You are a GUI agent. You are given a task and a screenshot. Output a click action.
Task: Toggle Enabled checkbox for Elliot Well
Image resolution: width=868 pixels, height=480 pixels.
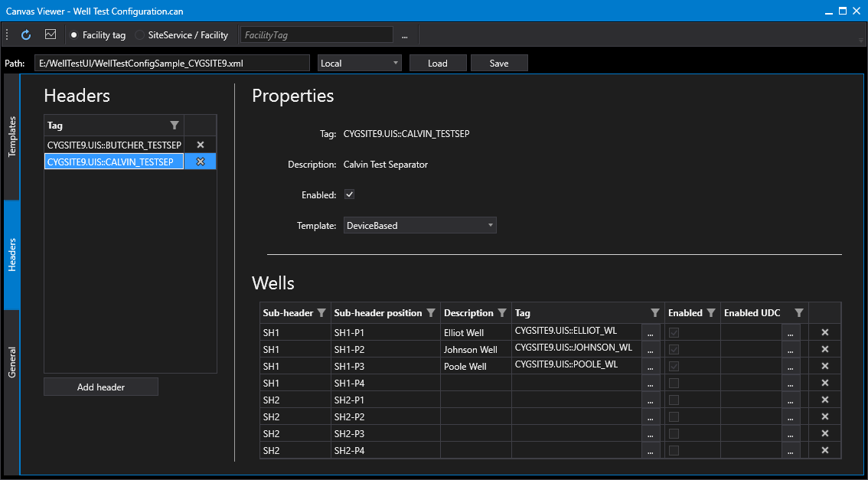click(674, 333)
